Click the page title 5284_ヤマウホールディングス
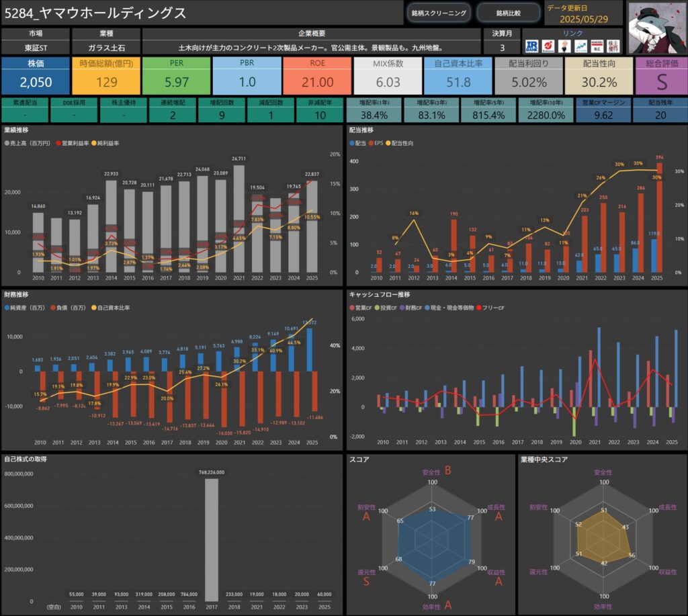Screen dimensions: 688x616 95,13
